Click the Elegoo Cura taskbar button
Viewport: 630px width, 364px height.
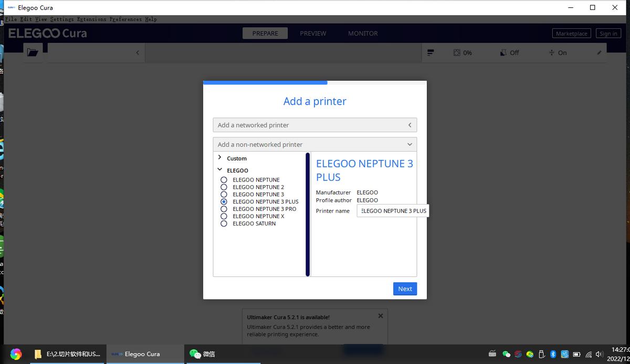coord(145,354)
